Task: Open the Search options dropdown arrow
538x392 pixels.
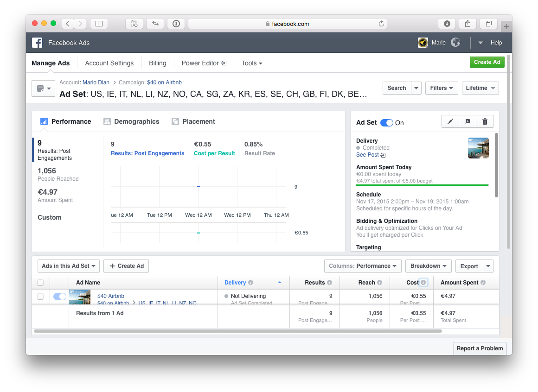Action: pos(416,88)
